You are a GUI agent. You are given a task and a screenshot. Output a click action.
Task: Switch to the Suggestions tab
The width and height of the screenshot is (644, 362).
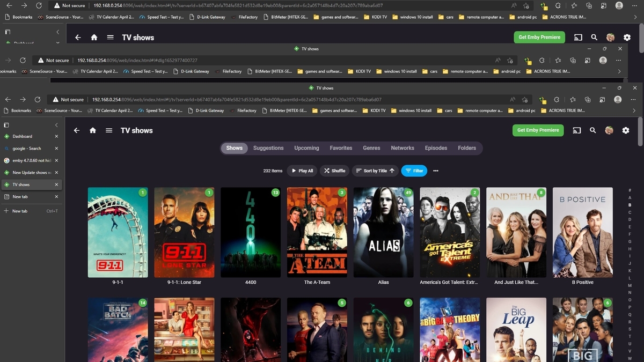point(268,148)
